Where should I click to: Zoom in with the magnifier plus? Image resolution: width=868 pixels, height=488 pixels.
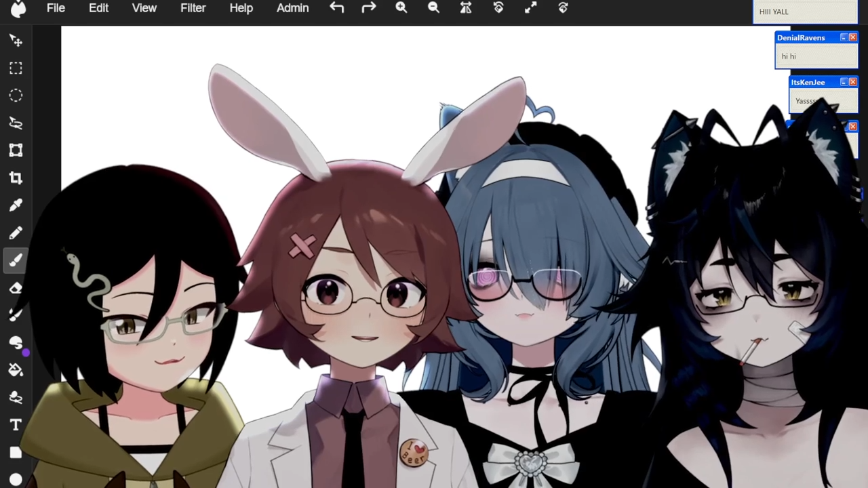click(401, 8)
